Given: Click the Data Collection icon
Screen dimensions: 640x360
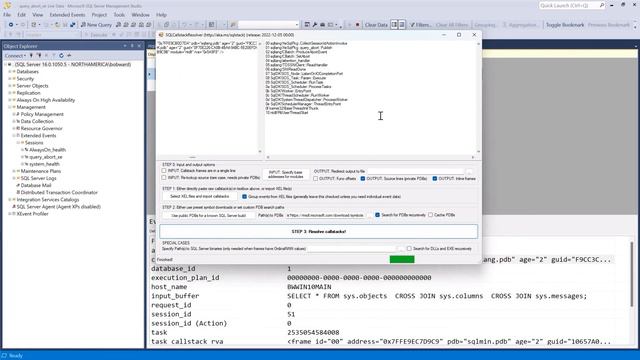Looking at the screenshot, I should tap(18, 122).
